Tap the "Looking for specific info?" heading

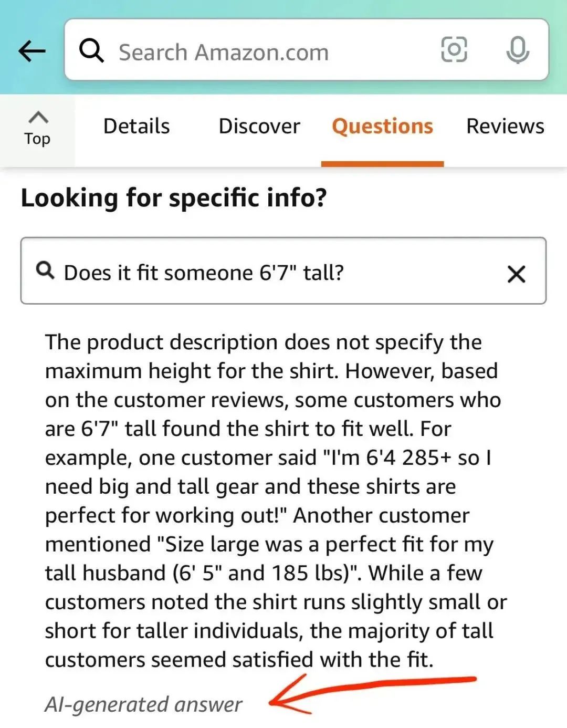174,198
